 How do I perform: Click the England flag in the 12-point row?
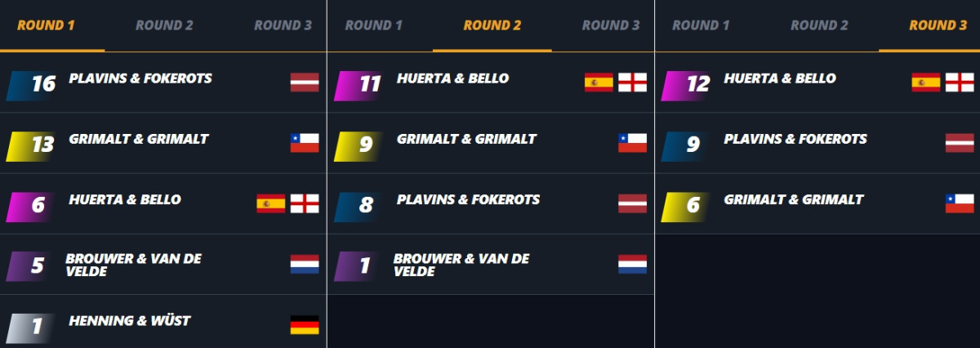coord(960,82)
